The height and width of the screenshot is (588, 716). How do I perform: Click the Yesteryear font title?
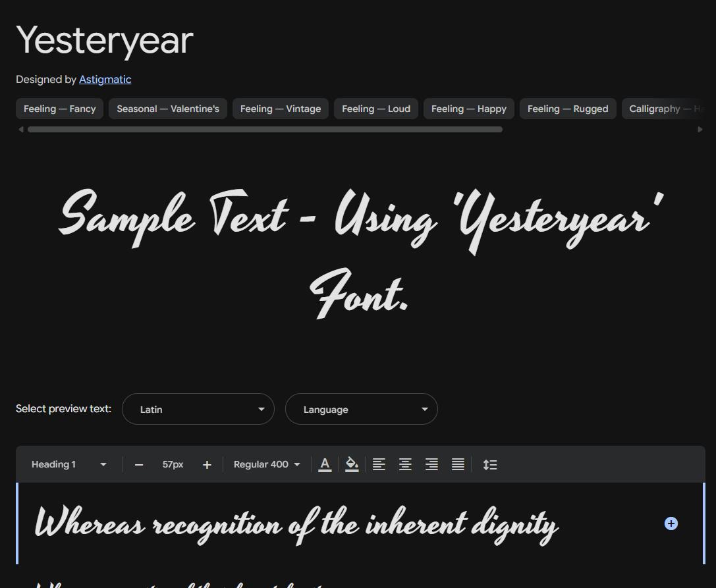point(105,41)
